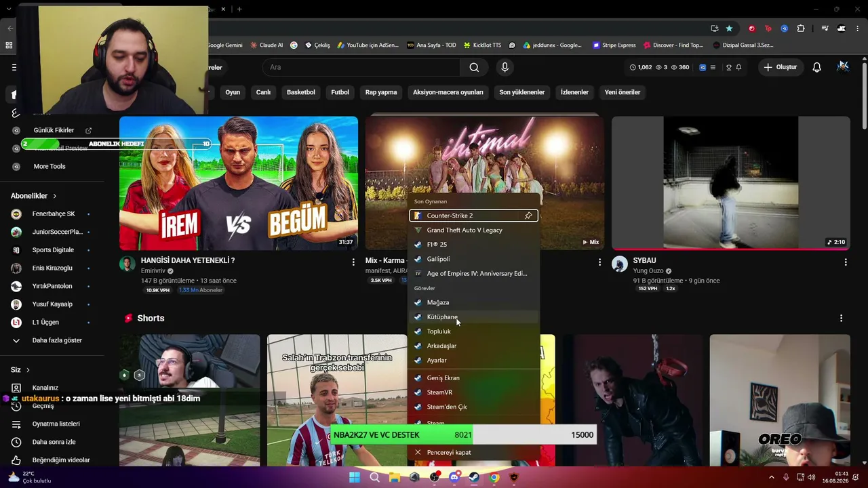Choose Arkadaşlar from the Steam jump list
The width and height of the screenshot is (868, 488).
click(473, 346)
